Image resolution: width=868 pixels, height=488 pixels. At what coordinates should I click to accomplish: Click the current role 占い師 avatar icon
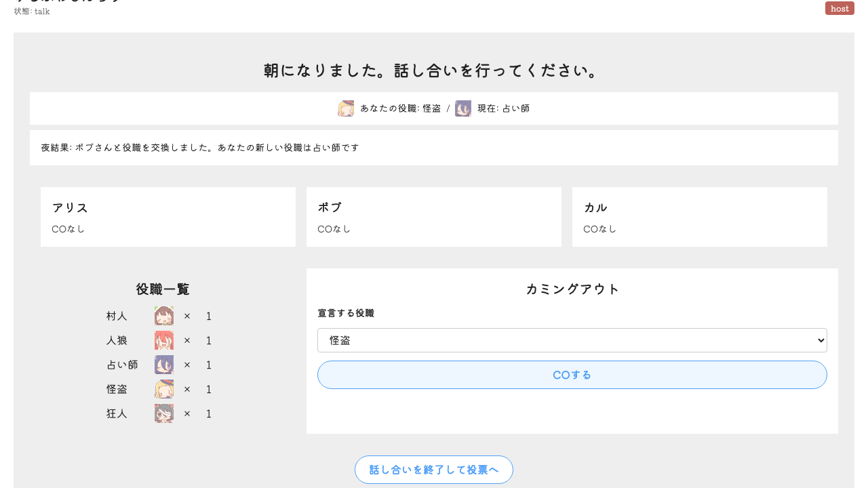463,108
